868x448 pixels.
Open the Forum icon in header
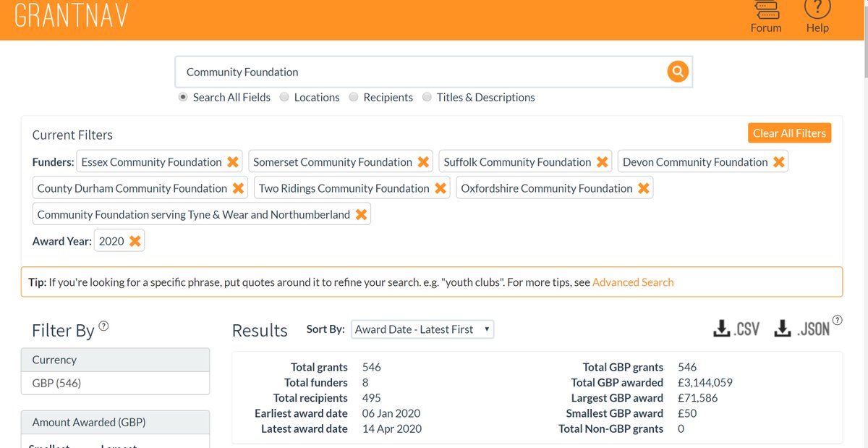tap(765, 9)
